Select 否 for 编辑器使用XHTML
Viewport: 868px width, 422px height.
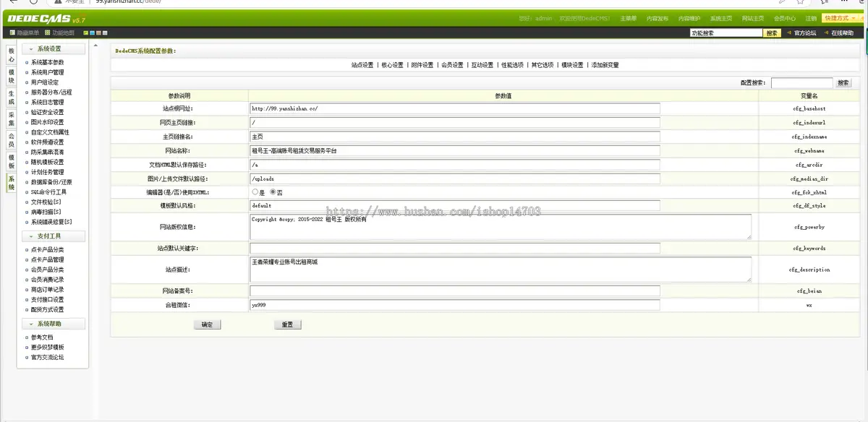[x=273, y=192]
